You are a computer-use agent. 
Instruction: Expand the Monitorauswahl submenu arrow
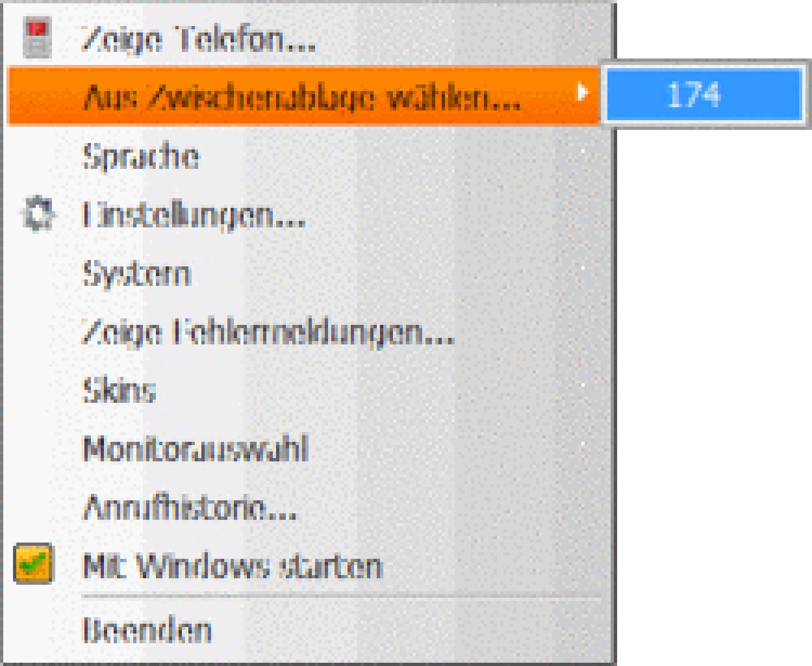583,443
